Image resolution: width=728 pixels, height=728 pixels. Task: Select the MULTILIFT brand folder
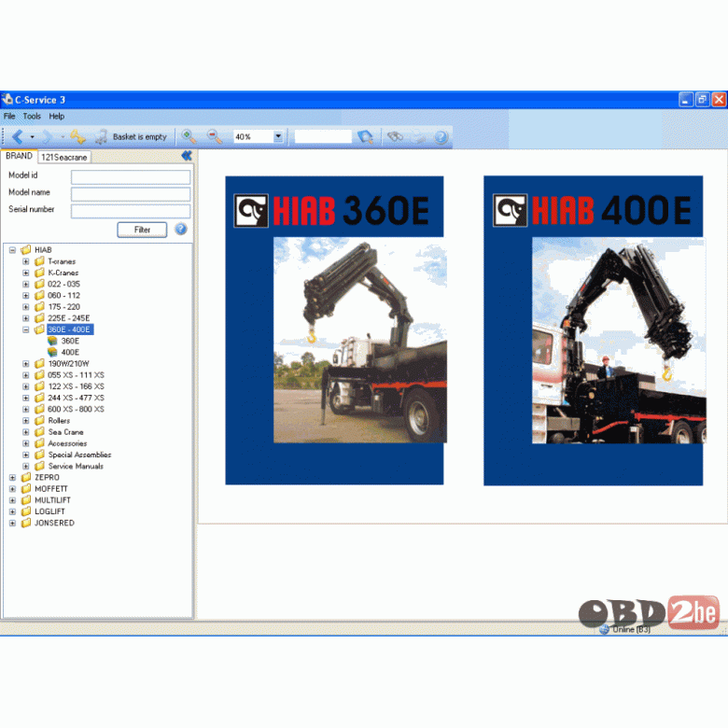(52, 500)
